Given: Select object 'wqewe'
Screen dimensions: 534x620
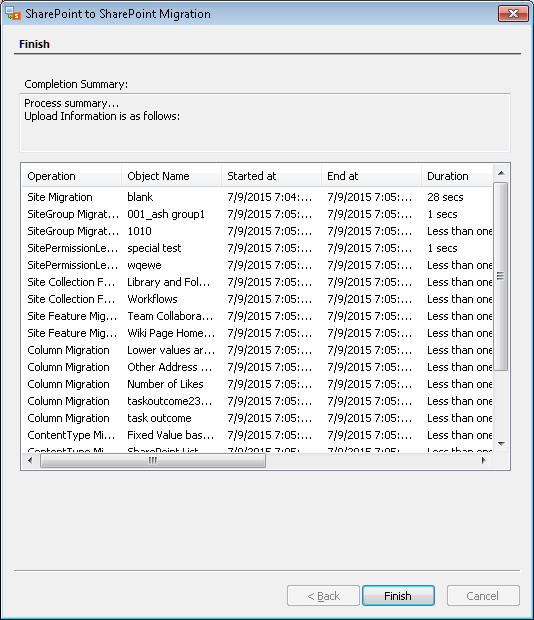Looking at the screenshot, I should pyautogui.click(x=144, y=265).
